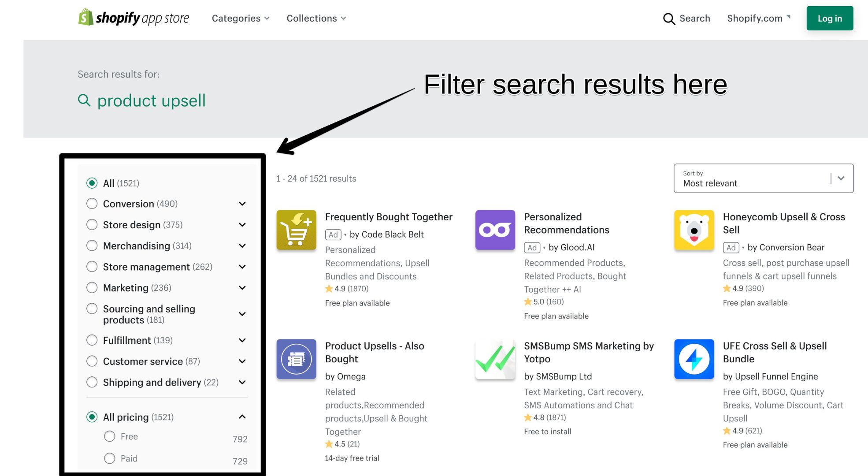Expand the Store design subcategories chevron

coord(242,225)
